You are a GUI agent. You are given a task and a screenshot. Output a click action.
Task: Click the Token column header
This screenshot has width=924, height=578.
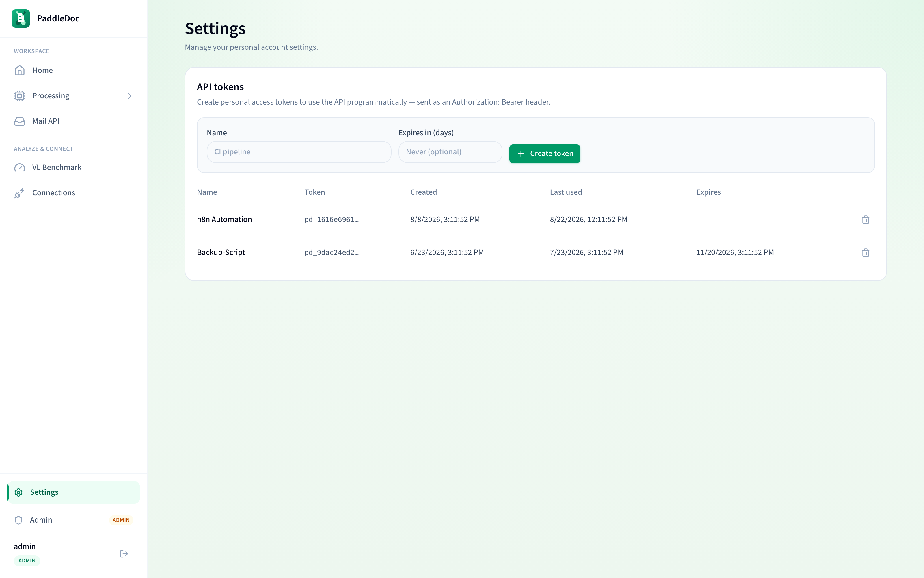pyautogui.click(x=315, y=192)
